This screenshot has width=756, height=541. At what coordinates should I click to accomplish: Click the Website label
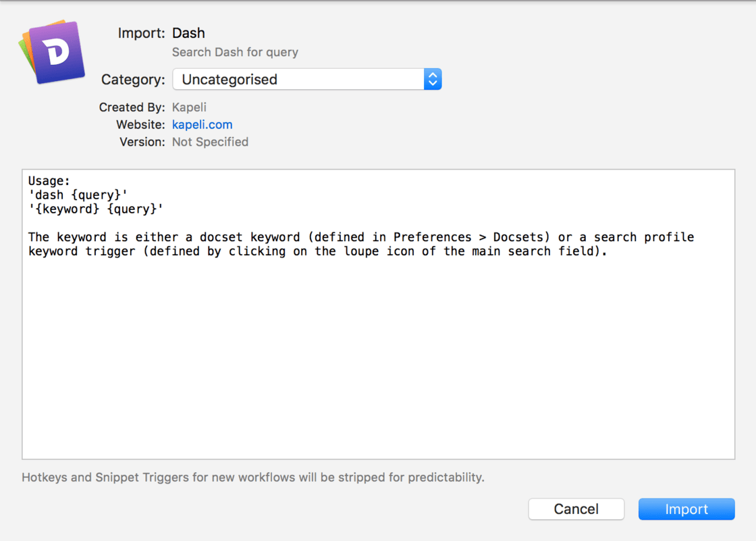pos(140,124)
